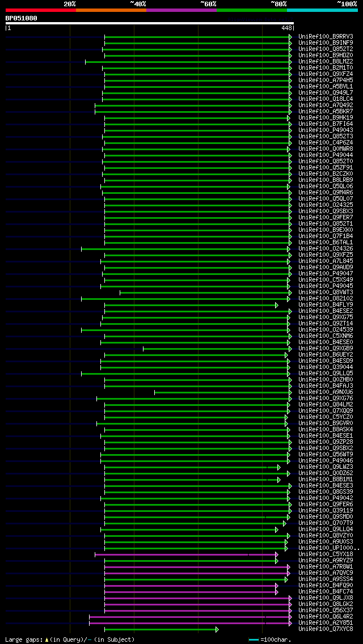This screenshot has width=363, height=644.
Task: Open hit UniRef100_B9RRV3
Action: 326,36
